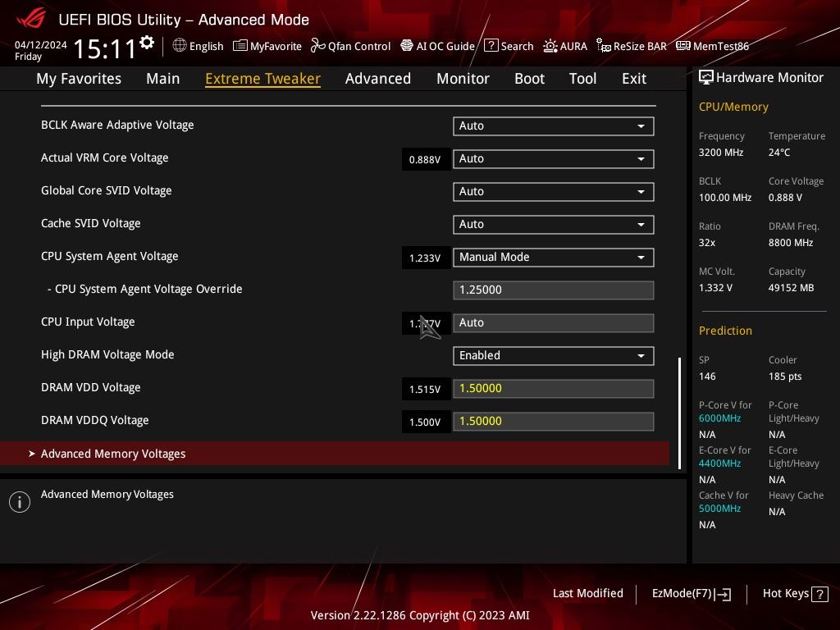Image resolution: width=840 pixels, height=630 pixels.
Task: Click the 4400MHz E-Core prediction value
Action: pos(720,463)
